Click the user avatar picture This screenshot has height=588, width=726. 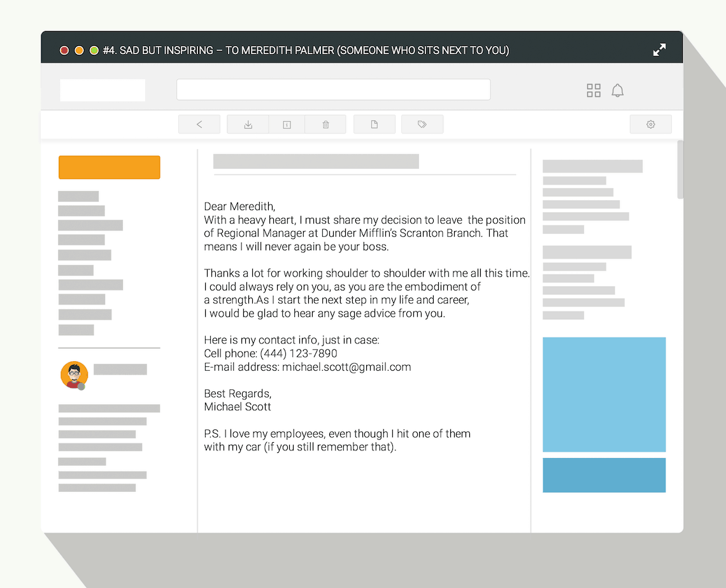point(74,375)
